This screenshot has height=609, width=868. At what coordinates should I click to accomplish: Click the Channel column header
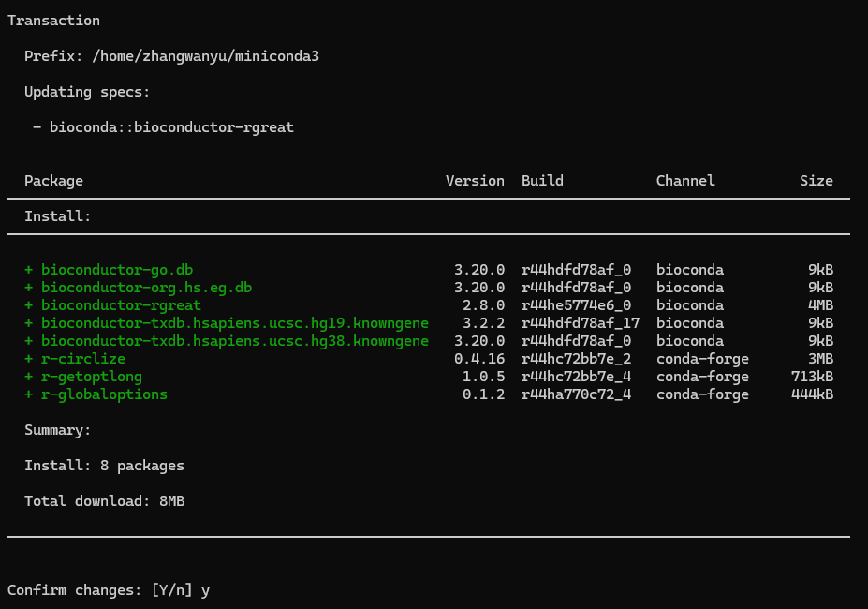tap(684, 181)
